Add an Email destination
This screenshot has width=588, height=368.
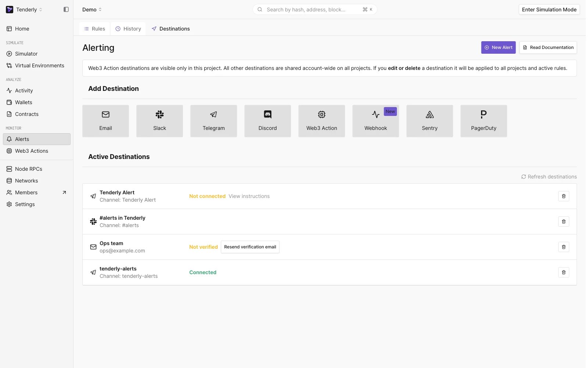pos(105,121)
